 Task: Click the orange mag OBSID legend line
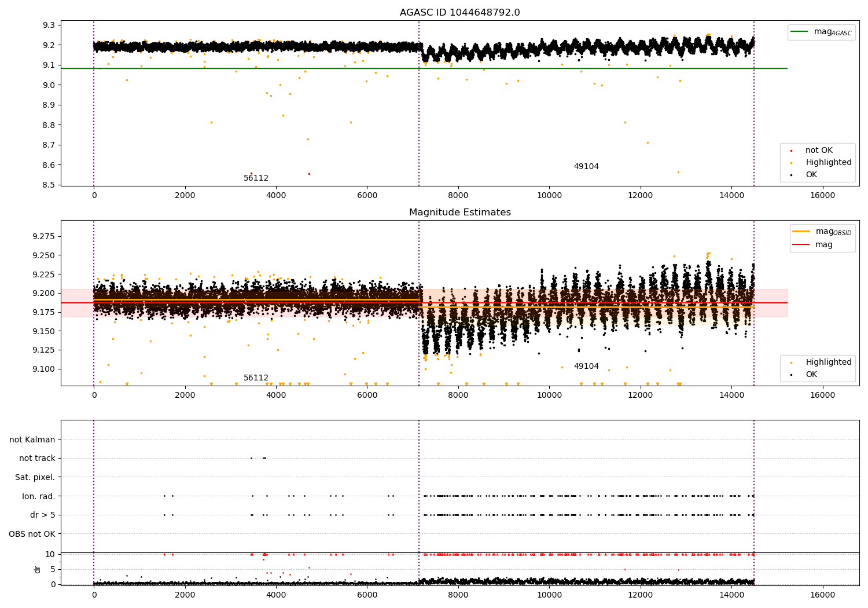[x=801, y=232]
